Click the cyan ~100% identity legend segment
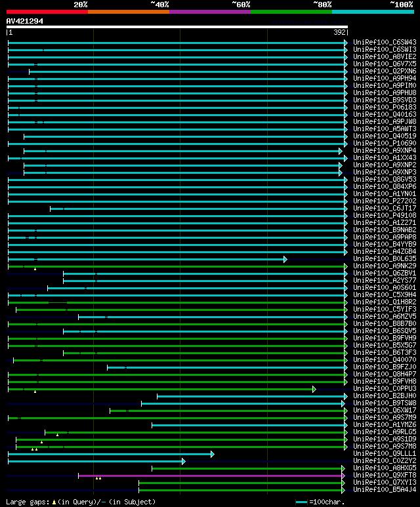The width and height of the screenshot is (420, 507). coord(373,12)
